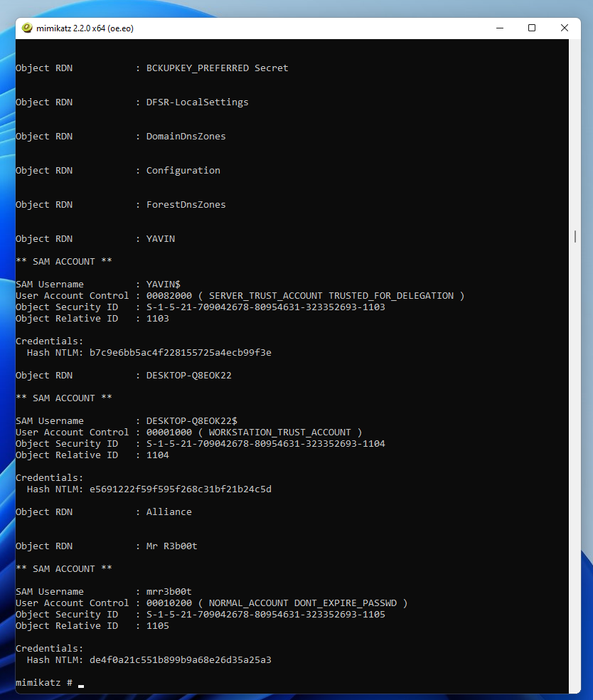This screenshot has width=593, height=700.
Task: Click the BCKUPKEY_PREFERRED Secret line
Action: tap(152, 68)
